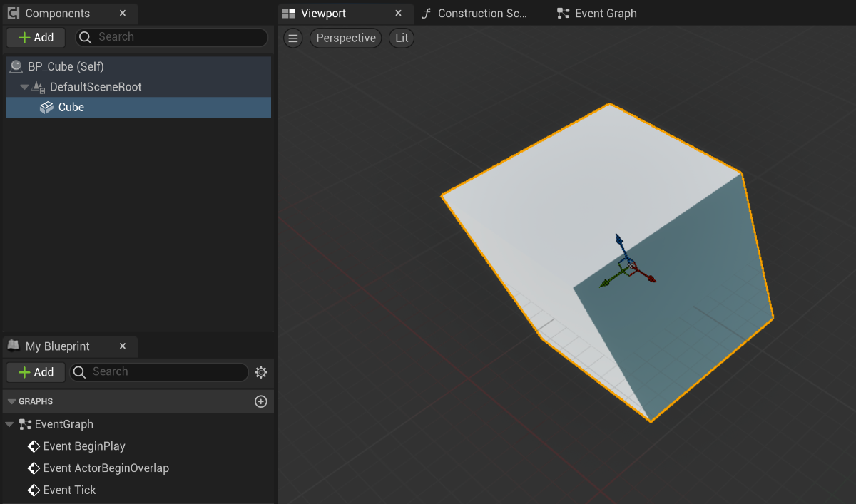Click Add button in Components panel

click(x=36, y=37)
